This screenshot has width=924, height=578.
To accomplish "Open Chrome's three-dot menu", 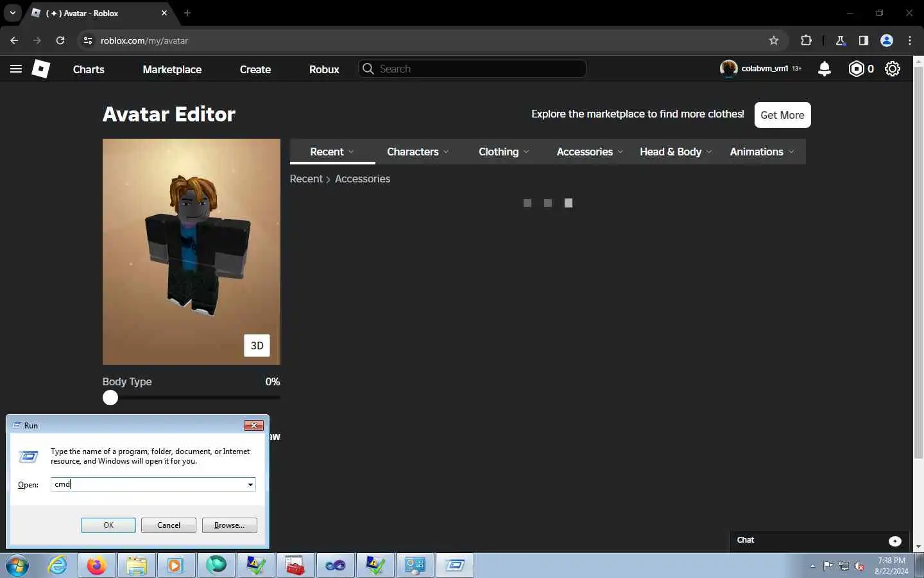I will coord(910,40).
